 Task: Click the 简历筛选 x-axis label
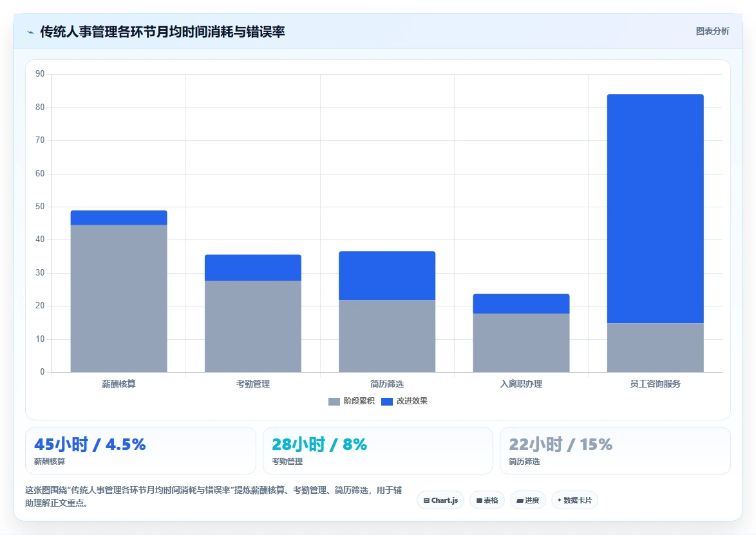[x=387, y=384]
